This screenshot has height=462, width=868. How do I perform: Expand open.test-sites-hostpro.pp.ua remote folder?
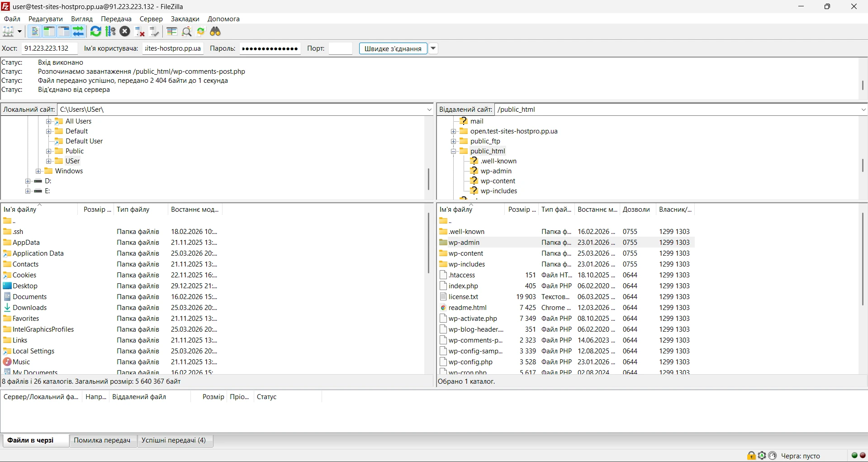pos(453,131)
